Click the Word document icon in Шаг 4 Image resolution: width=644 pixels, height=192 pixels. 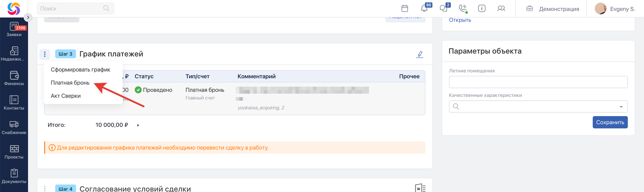(420, 188)
